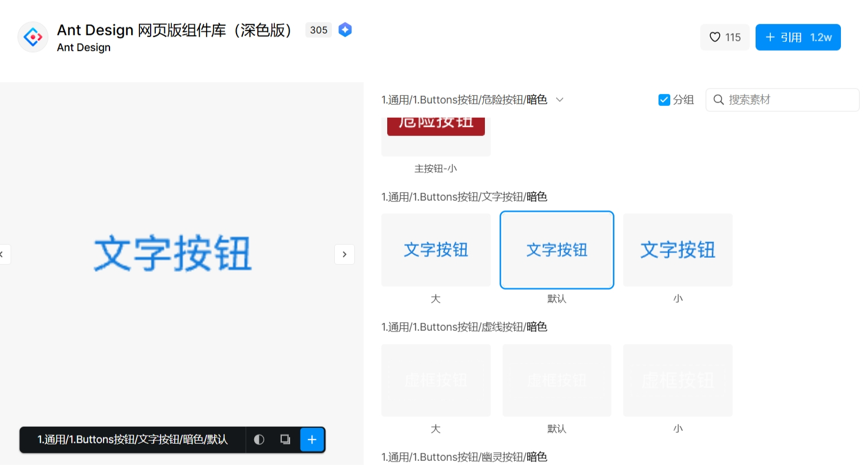Click the Ant Design author name link
This screenshot has width=868, height=465.
pos(84,48)
